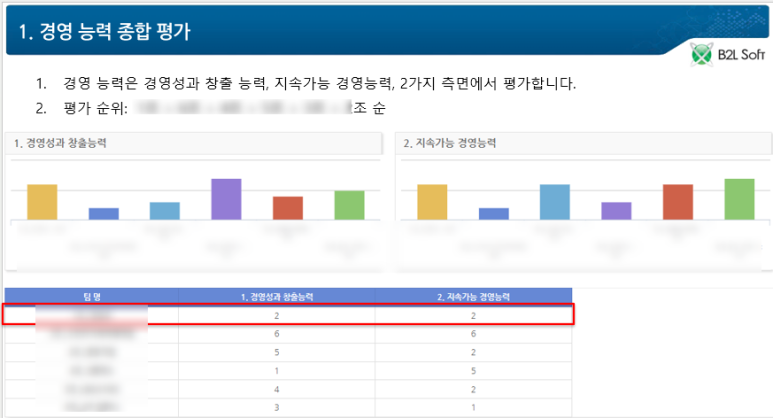Select the team name in the highlighted row
The height and width of the screenshot is (418, 773).
click(92, 315)
